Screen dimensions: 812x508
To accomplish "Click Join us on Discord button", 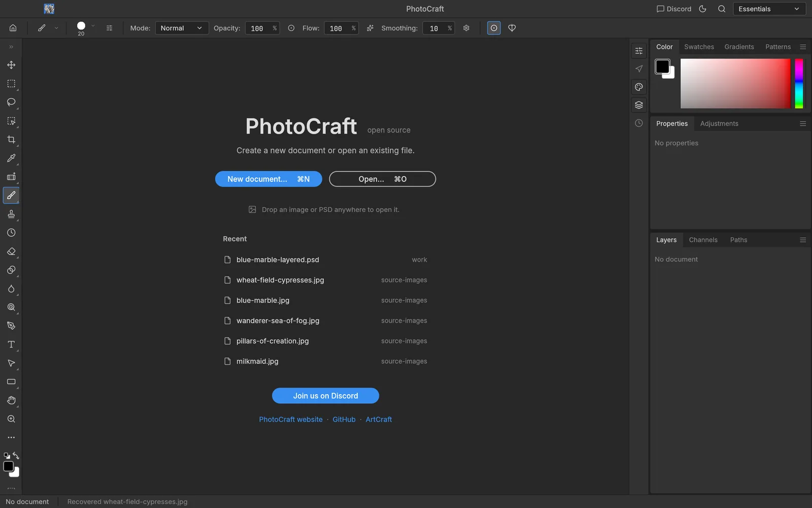I will (325, 396).
